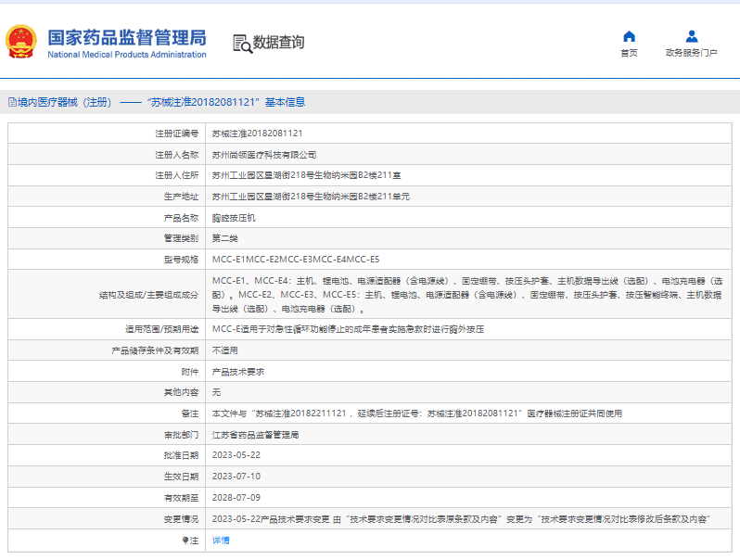Image resolution: width=740 pixels, height=560 pixels.
Task: Click the 国家药品监督管理局 site title
Action: click(x=127, y=37)
